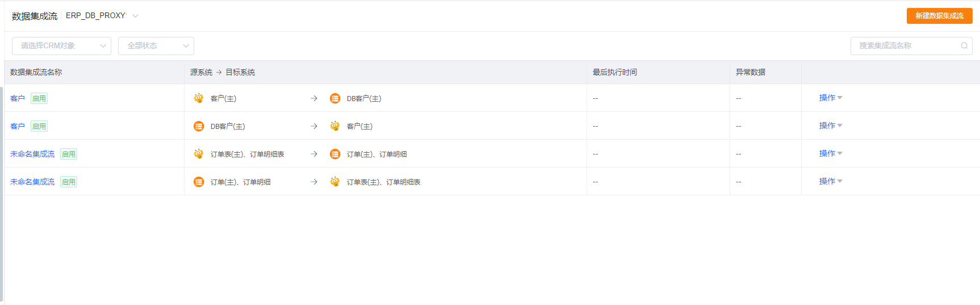Expand the 全部状态 status filter

pos(156,46)
